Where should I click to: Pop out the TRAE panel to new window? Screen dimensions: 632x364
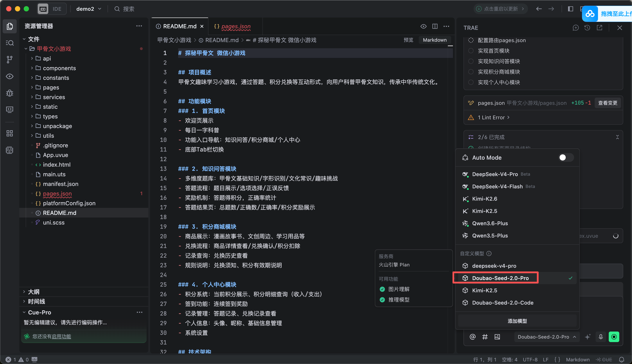pyautogui.click(x=600, y=27)
